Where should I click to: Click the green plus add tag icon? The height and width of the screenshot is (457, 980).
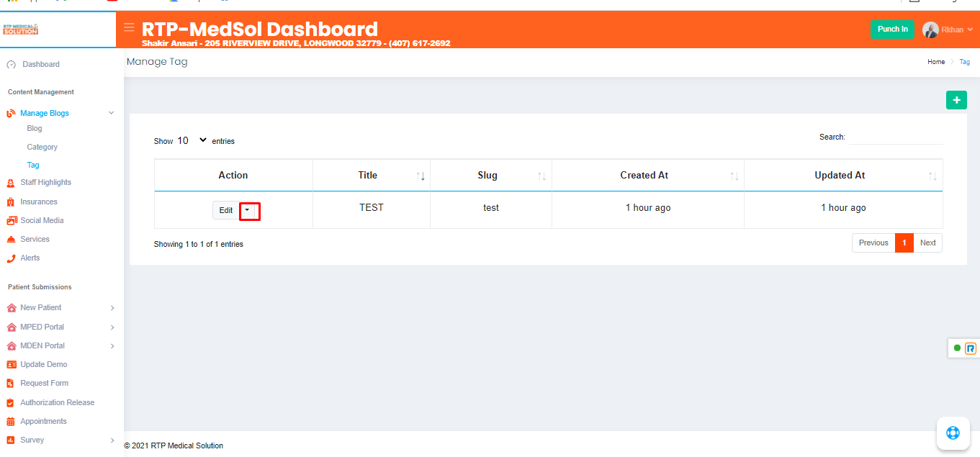(956, 100)
